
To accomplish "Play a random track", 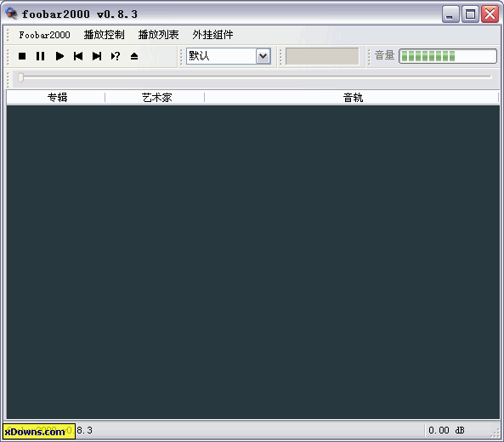I will (x=116, y=56).
